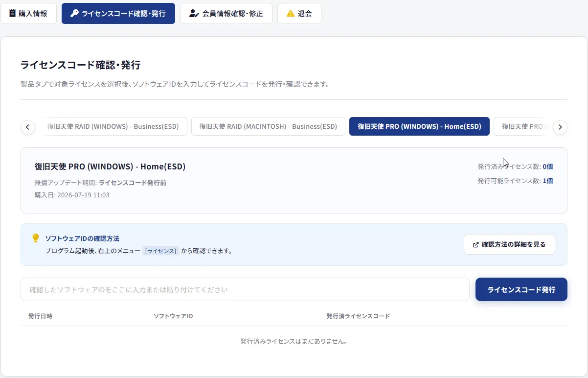Select the ライセンスコード確認・発行 tab
Viewport: 588px width, 378px height.
[118, 14]
